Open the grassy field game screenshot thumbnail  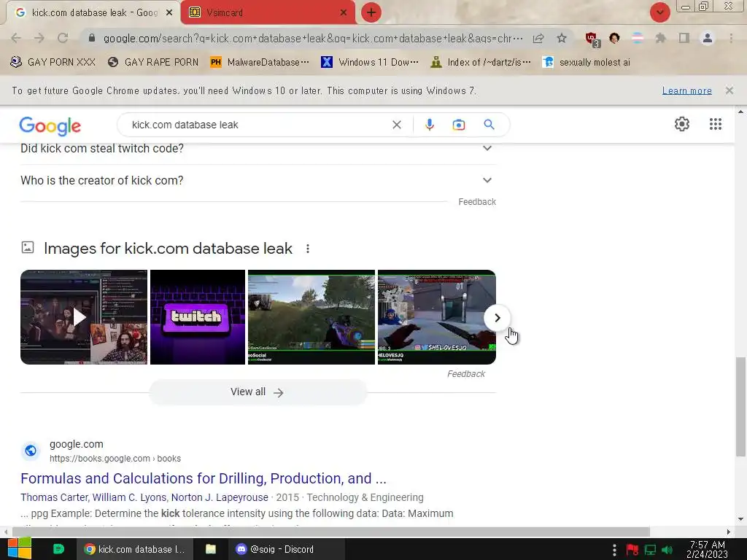click(x=311, y=317)
